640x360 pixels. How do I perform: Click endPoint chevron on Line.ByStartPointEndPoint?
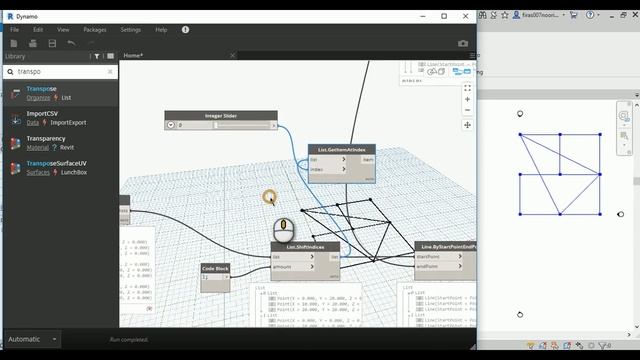tap(460, 266)
